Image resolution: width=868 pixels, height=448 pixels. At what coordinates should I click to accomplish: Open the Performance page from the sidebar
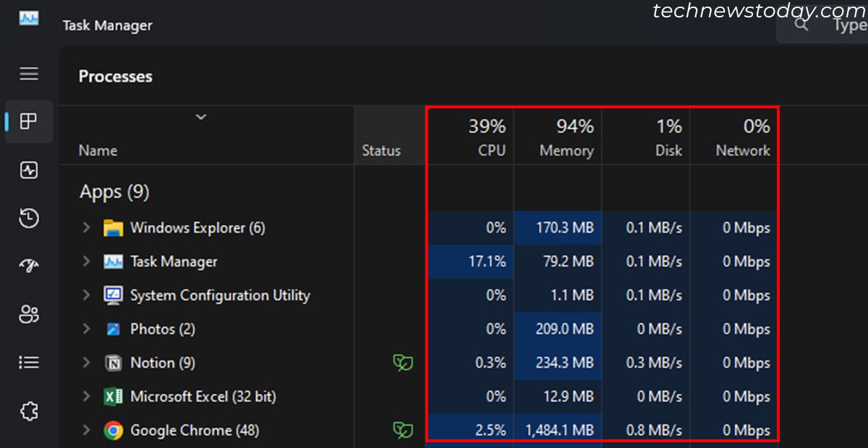pyautogui.click(x=29, y=171)
